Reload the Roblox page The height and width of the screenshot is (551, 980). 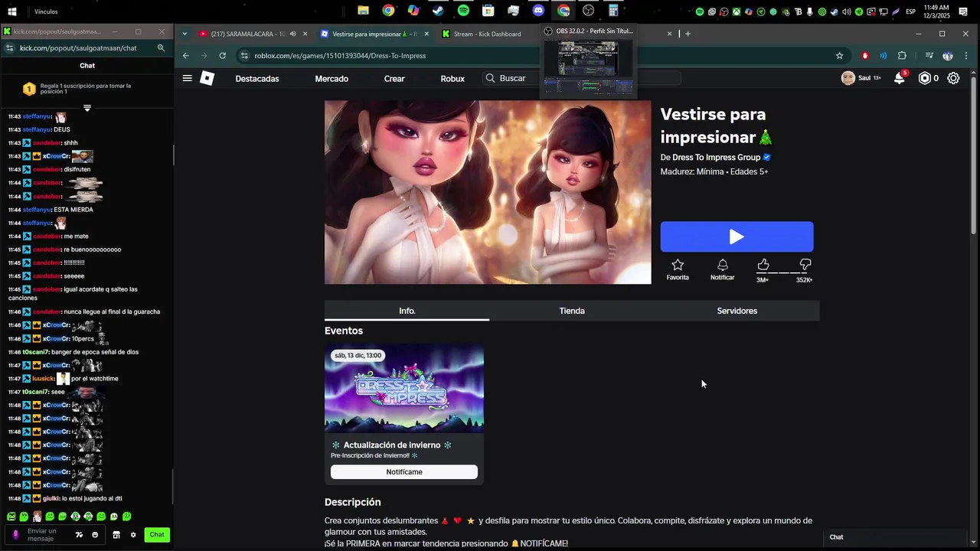click(222, 55)
